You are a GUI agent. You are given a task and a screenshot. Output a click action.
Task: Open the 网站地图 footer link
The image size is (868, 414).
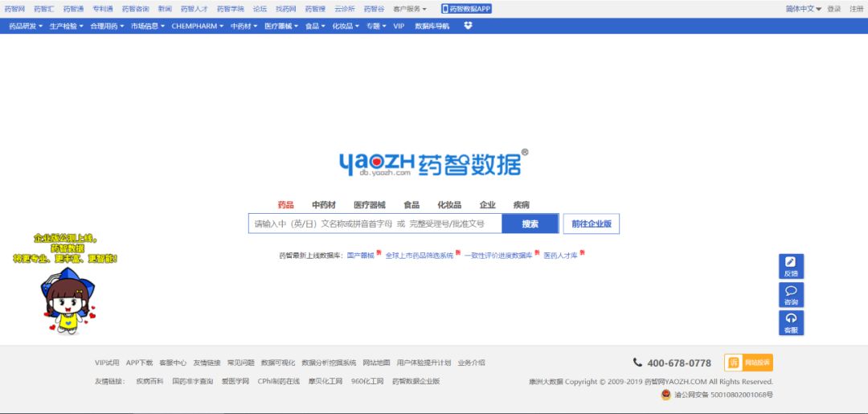[x=376, y=363]
